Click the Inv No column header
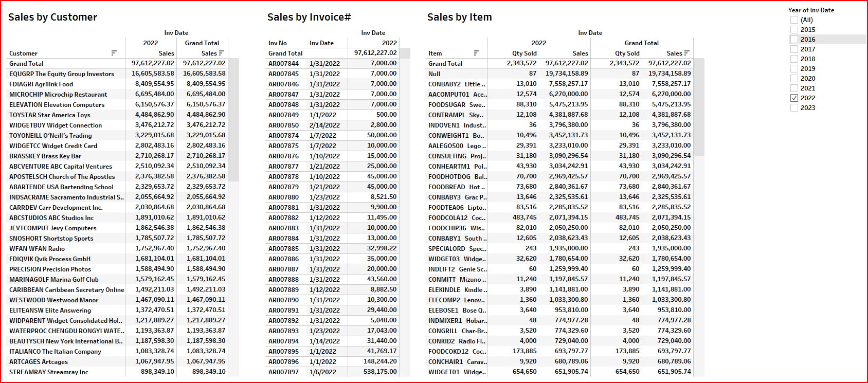Screen dimensions: 868x383 click(278, 43)
